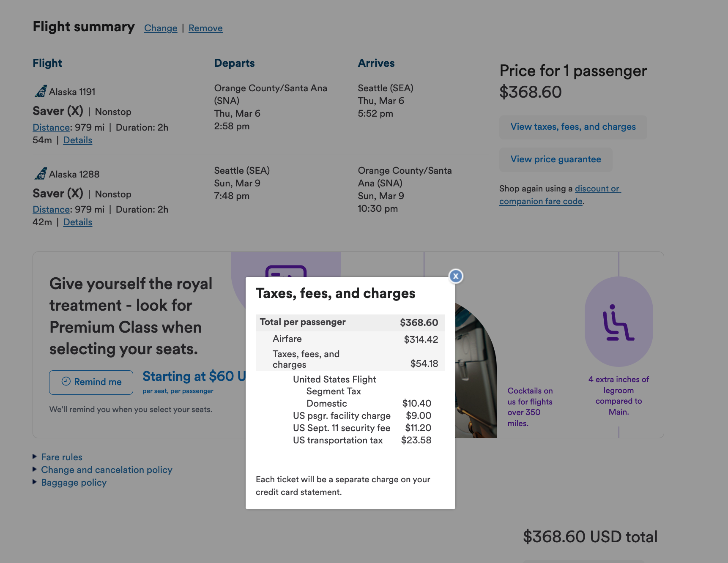Open Details for Alaska 1288 flight

click(78, 222)
